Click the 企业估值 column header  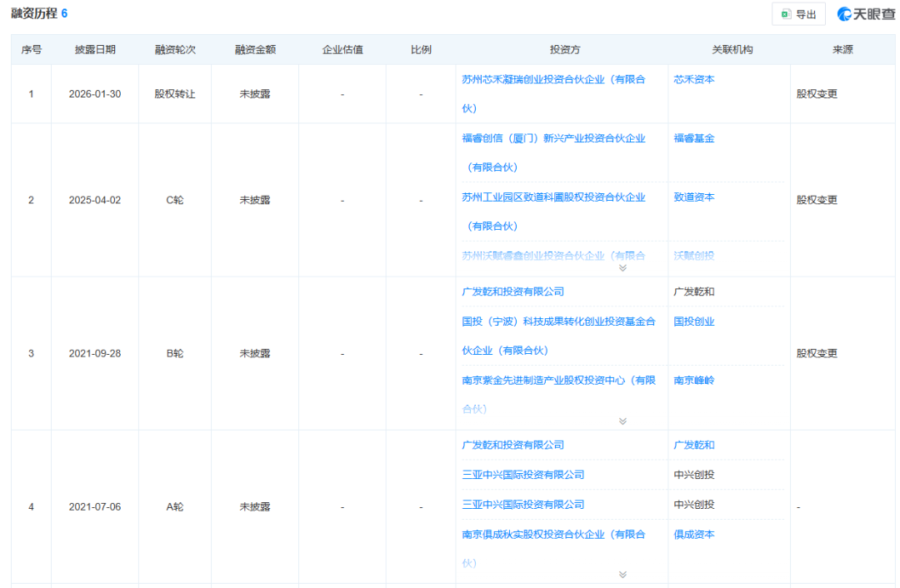point(342,49)
